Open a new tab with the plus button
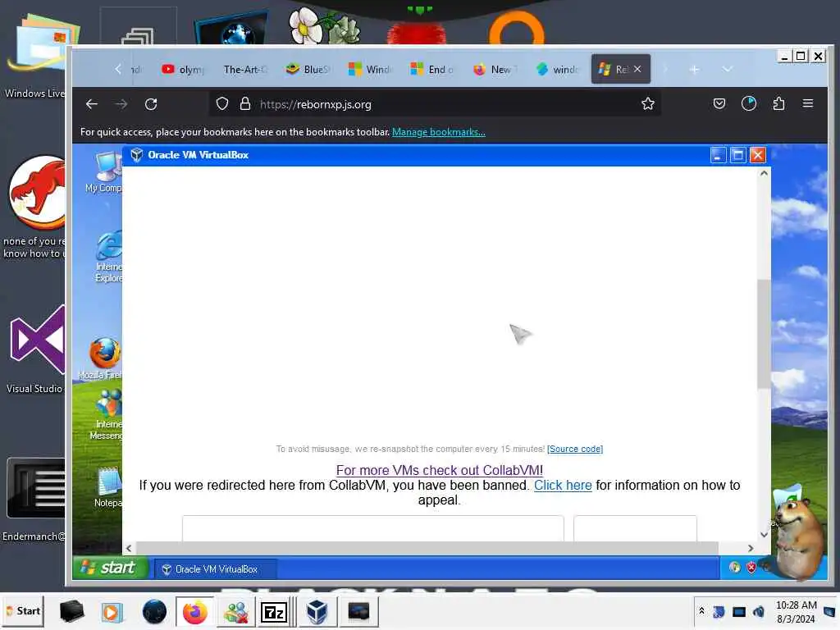This screenshot has height=630, width=840. click(x=694, y=70)
